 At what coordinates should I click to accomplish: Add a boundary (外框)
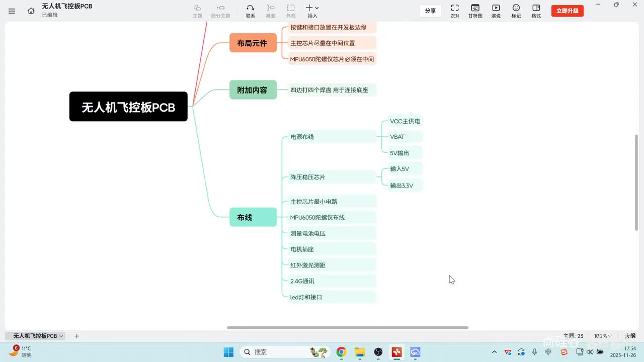coord(291,11)
